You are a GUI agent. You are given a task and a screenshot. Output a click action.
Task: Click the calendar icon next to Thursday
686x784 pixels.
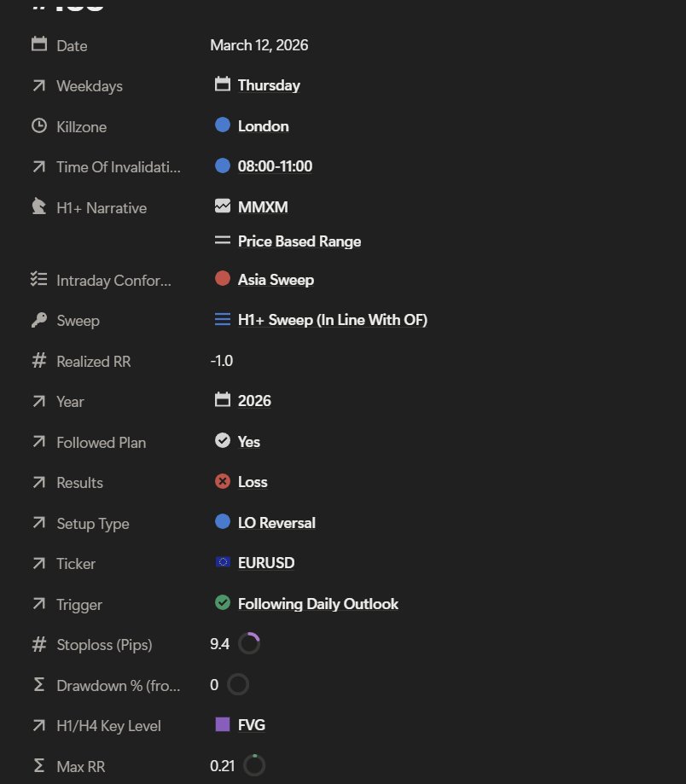(223, 84)
